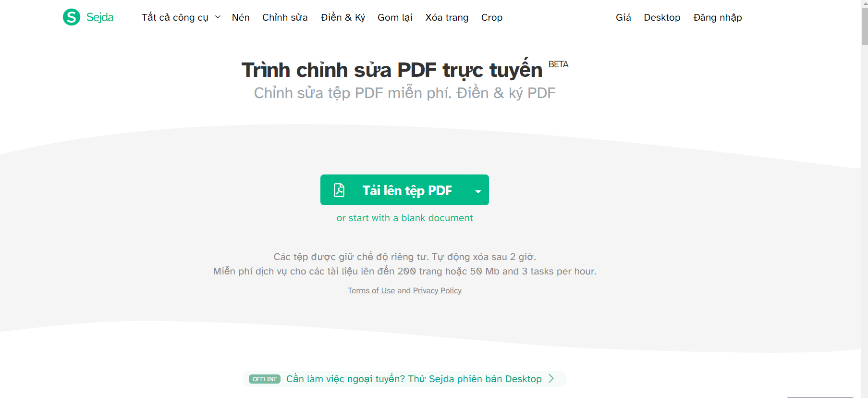Open the Terms of Use link
The width and height of the screenshot is (868, 398).
[371, 290]
